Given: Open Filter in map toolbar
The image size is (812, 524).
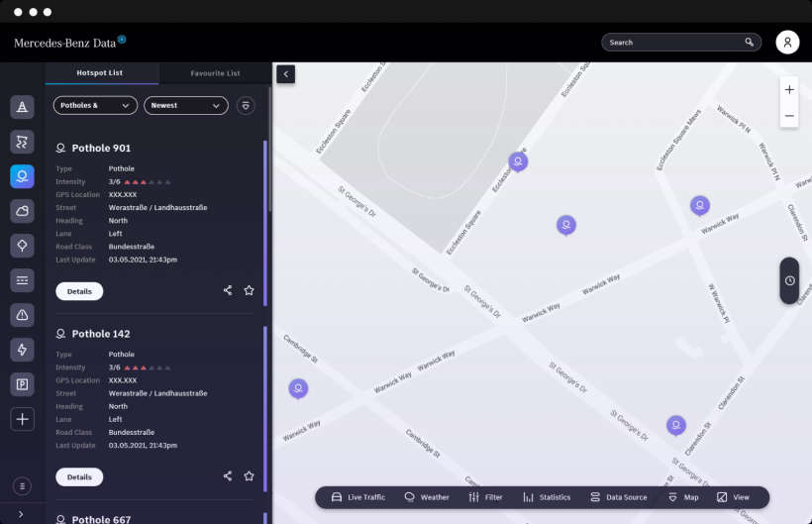Looking at the screenshot, I should coord(486,497).
